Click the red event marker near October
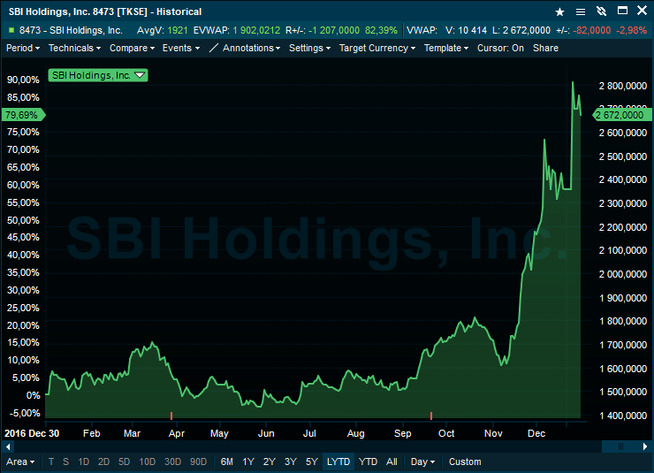Image resolution: width=654 pixels, height=473 pixels. point(431,415)
